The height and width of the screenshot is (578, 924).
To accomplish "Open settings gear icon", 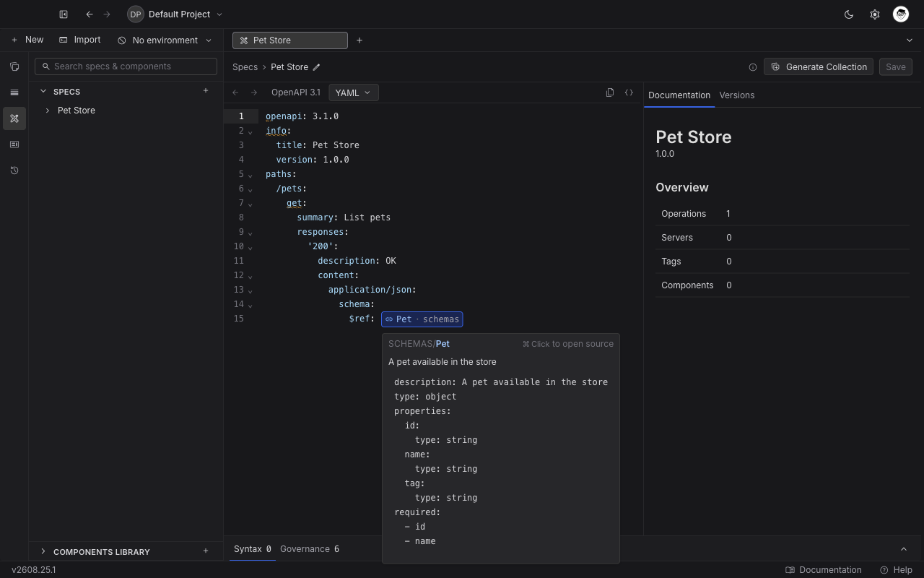I will click(875, 14).
